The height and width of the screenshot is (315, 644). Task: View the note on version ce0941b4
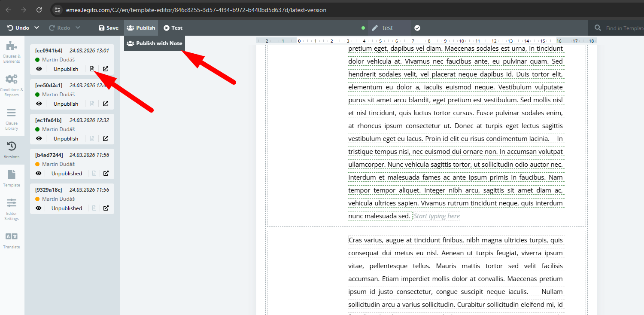pos(92,69)
